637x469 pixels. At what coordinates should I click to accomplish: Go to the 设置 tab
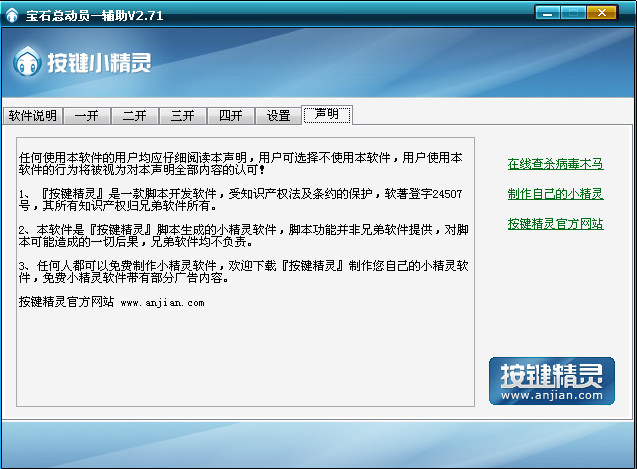pyautogui.click(x=278, y=116)
